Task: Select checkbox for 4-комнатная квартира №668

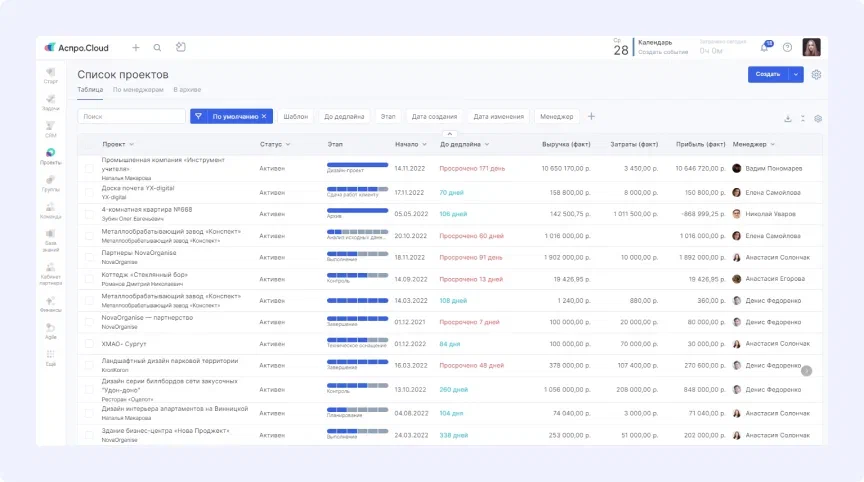Action: [89, 214]
